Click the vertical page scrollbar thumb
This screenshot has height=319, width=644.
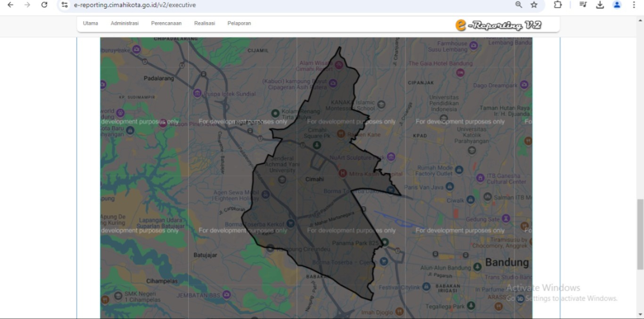640,234
